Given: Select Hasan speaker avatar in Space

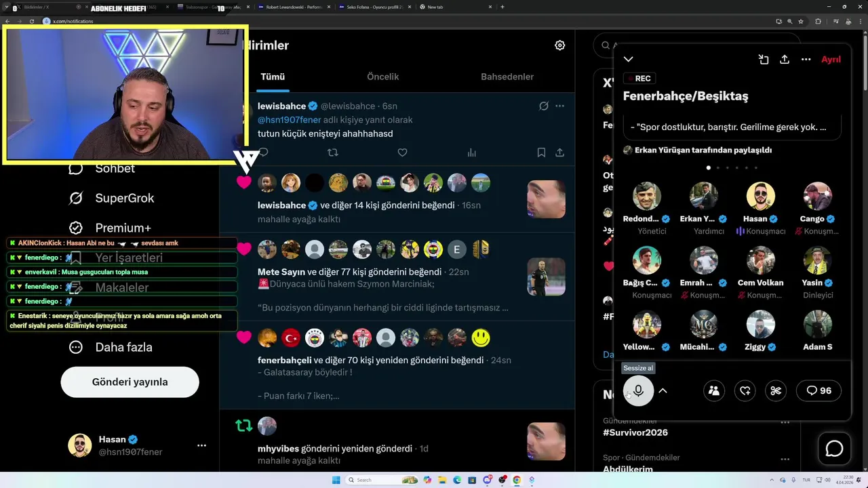Looking at the screenshot, I should coord(761,196).
